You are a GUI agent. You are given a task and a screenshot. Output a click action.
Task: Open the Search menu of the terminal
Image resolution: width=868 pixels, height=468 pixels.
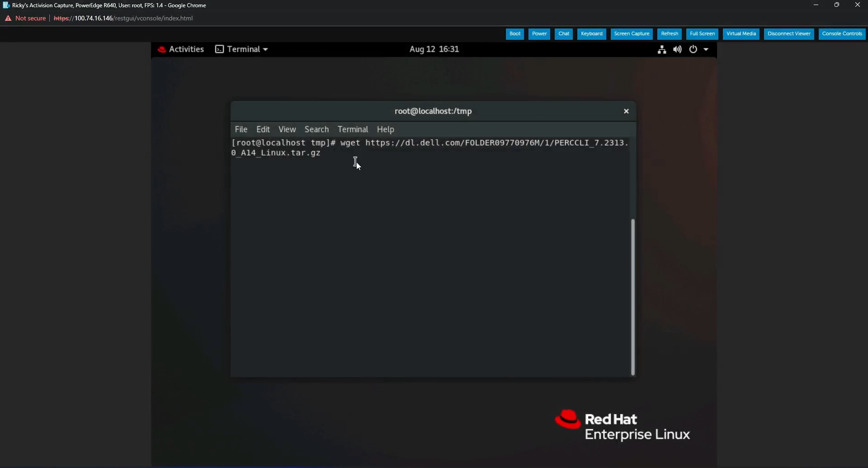[316, 129]
